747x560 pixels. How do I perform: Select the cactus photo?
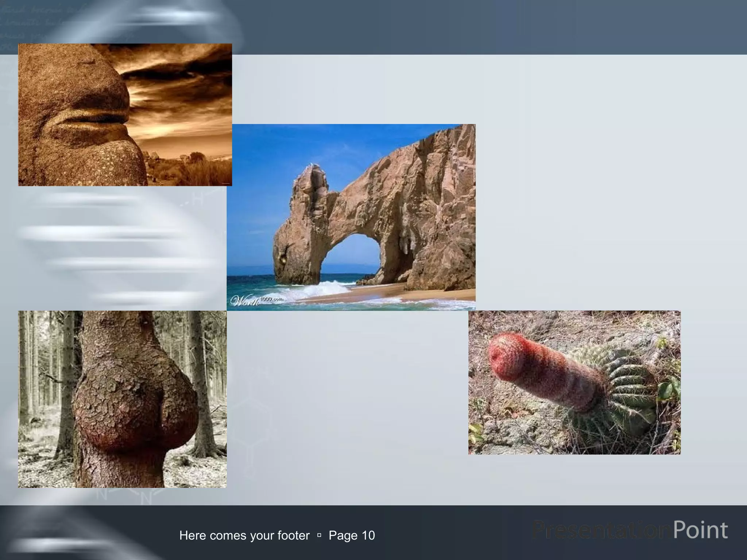tap(574, 382)
